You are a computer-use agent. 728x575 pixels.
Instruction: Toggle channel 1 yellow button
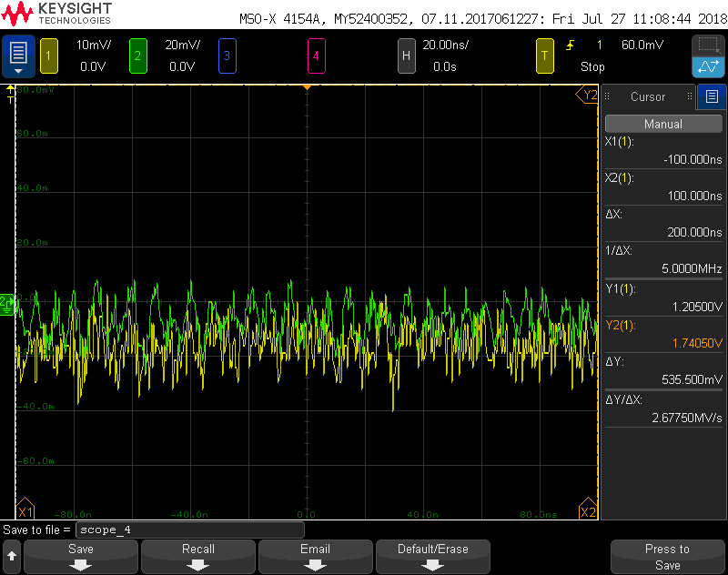(48, 56)
